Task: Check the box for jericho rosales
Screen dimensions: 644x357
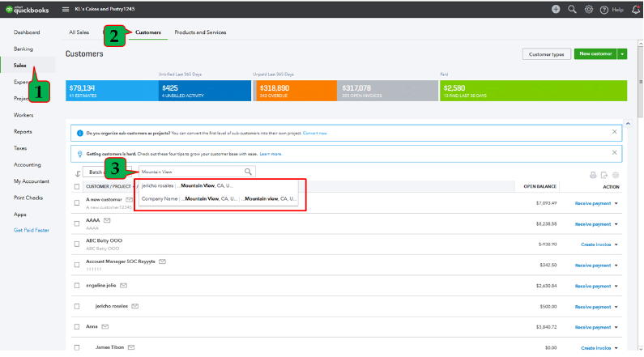Action: click(77, 307)
